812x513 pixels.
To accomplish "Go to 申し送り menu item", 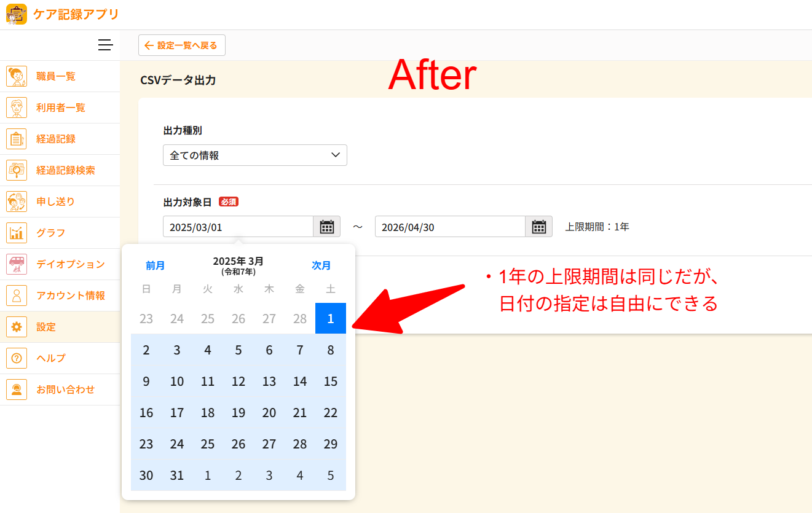I will (55, 202).
